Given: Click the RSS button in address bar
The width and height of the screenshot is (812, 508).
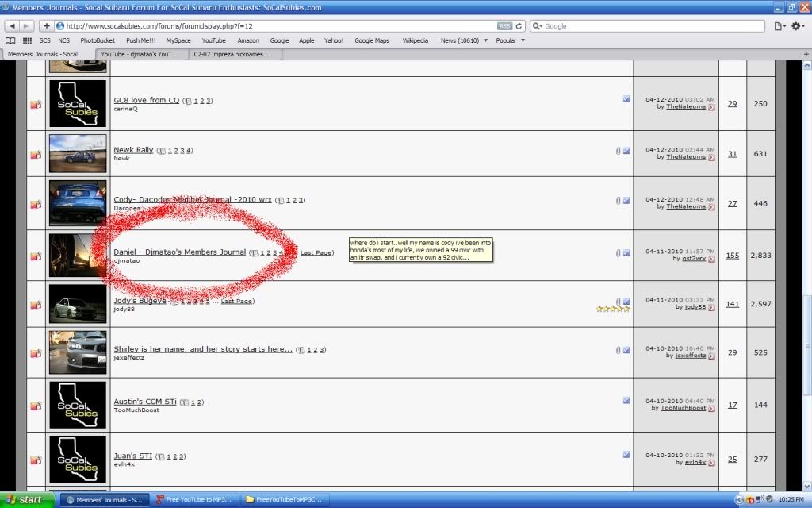Looking at the screenshot, I should coord(504,26).
